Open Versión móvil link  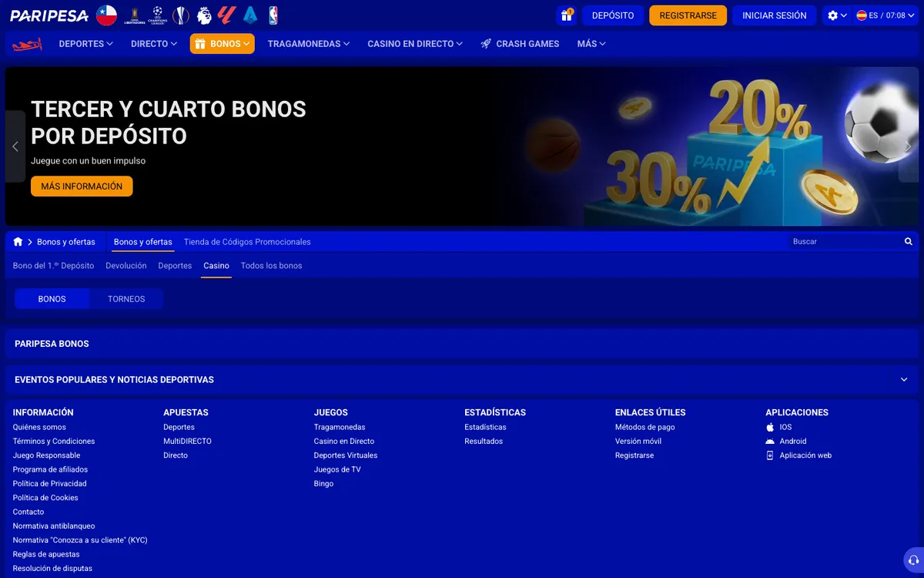click(638, 442)
